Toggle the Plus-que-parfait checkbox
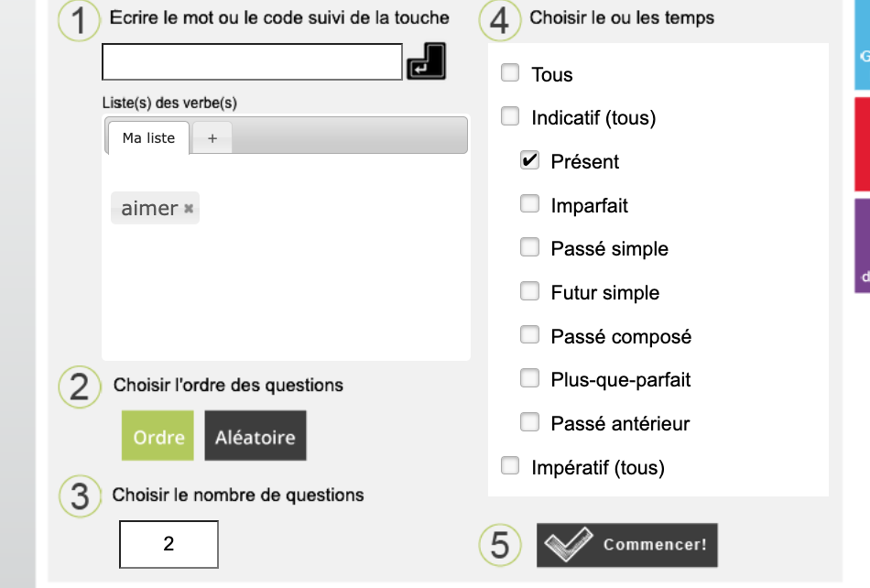 (529, 378)
